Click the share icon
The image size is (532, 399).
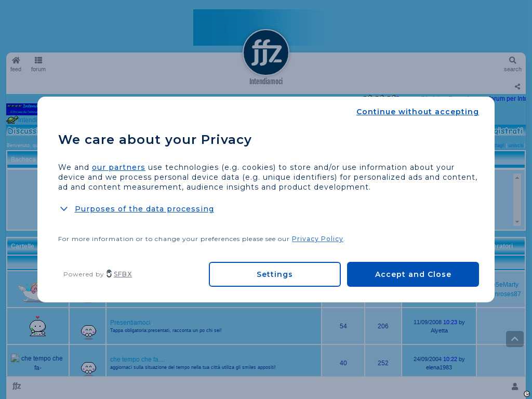[x=517, y=87]
